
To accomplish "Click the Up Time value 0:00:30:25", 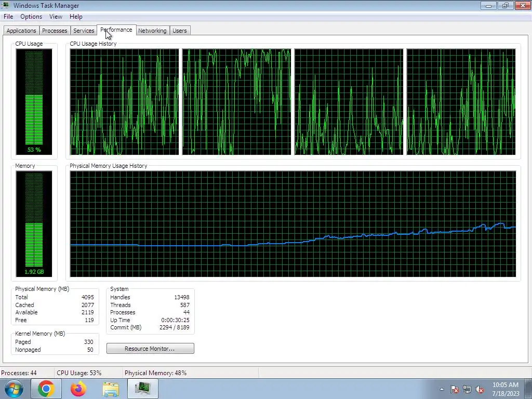I will click(x=175, y=320).
